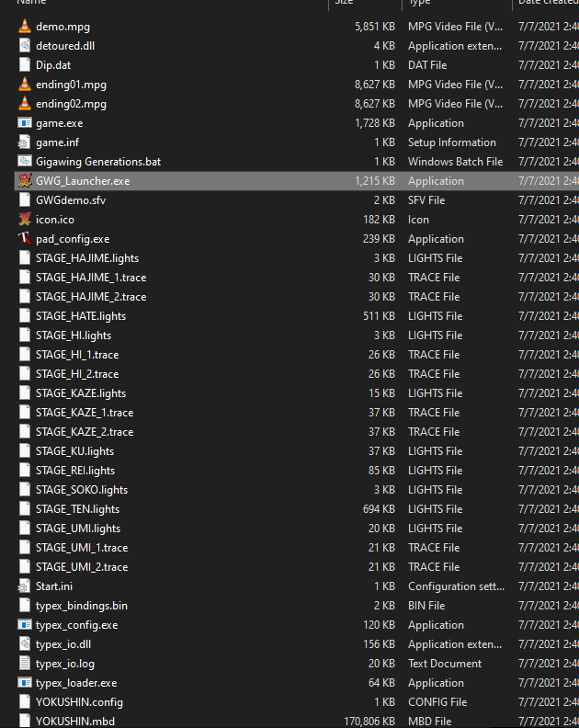Click the MBD File type cell

pyautogui.click(x=429, y=721)
